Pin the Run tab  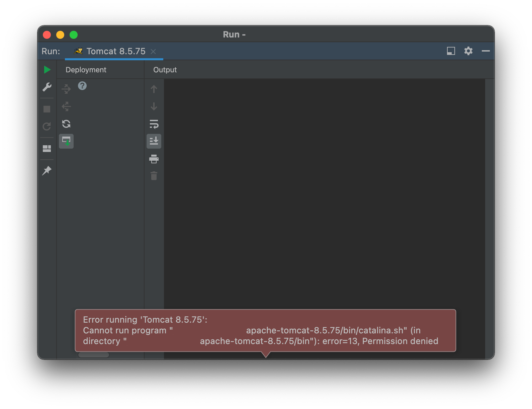pyautogui.click(x=47, y=170)
